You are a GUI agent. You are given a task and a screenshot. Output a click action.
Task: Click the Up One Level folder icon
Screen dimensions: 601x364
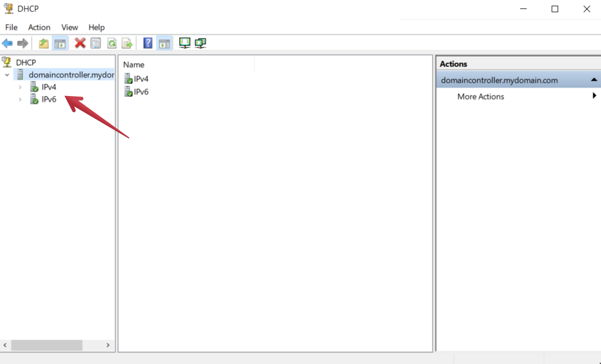click(43, 43)
